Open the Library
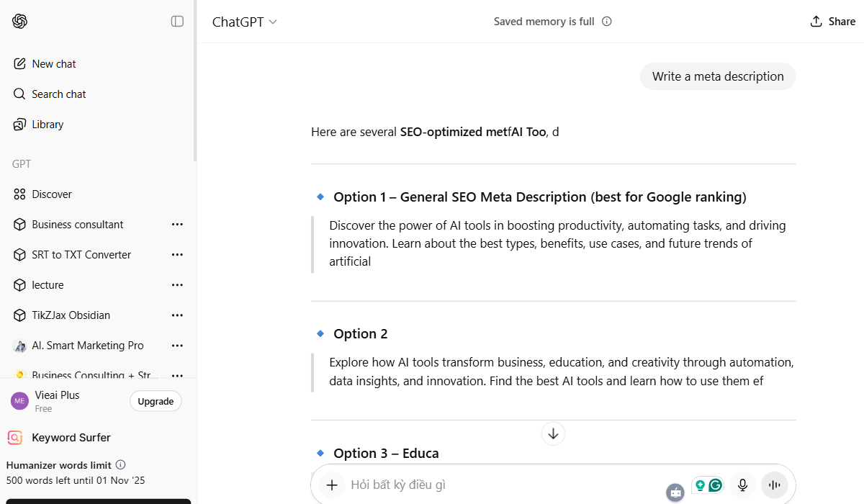 pyautogui.click(x=48, y=124)
